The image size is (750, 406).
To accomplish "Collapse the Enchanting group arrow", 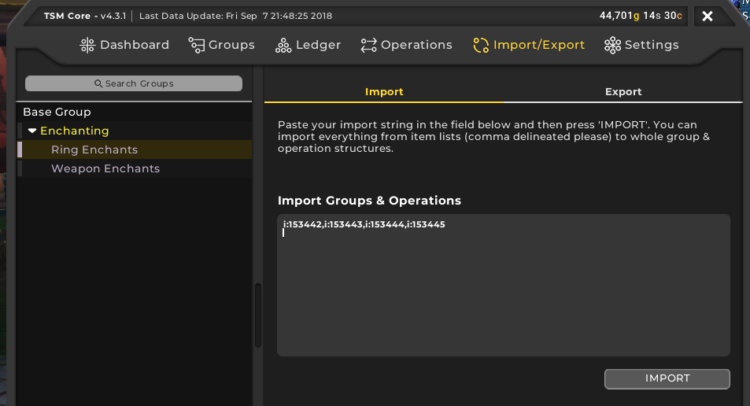I will [x=32, y=131].
